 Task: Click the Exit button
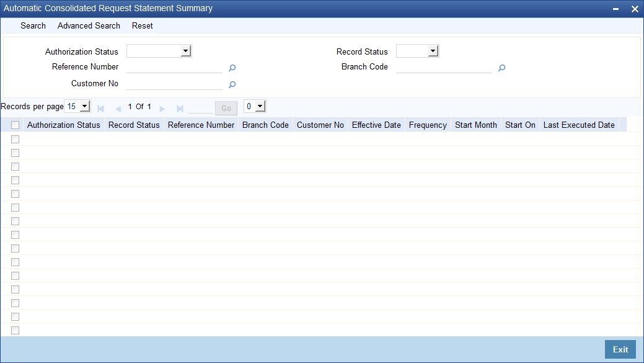tap(620, 349)
